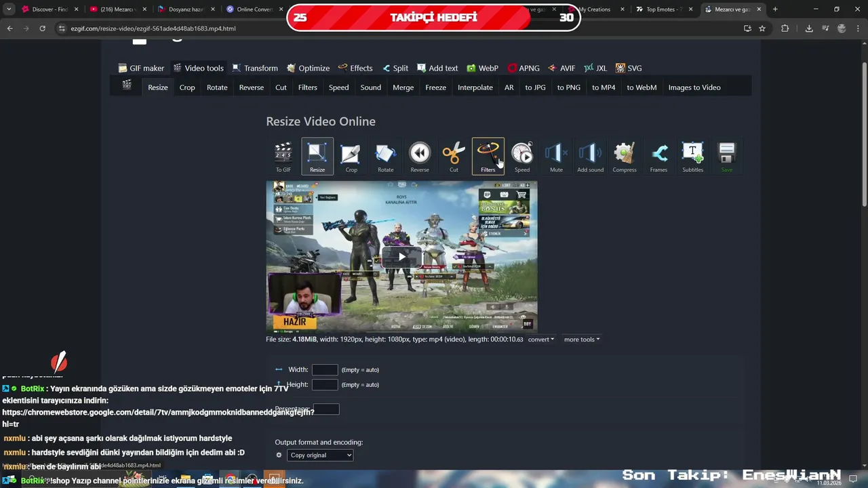Screen dimensions: 868x488
Task: Open Add text in top menu
Action: (x=437, y=68)
